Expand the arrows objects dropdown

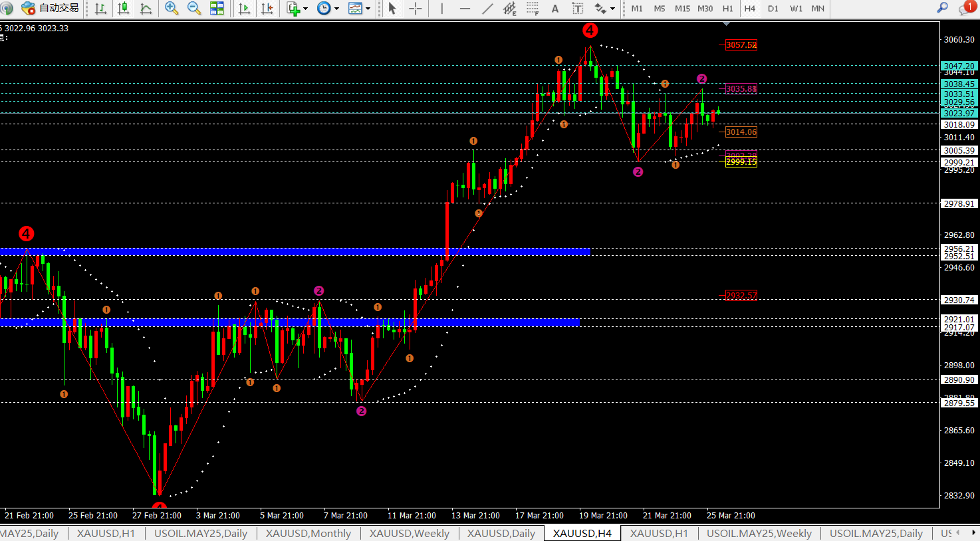pyautogui.click(x=612, y=9)
